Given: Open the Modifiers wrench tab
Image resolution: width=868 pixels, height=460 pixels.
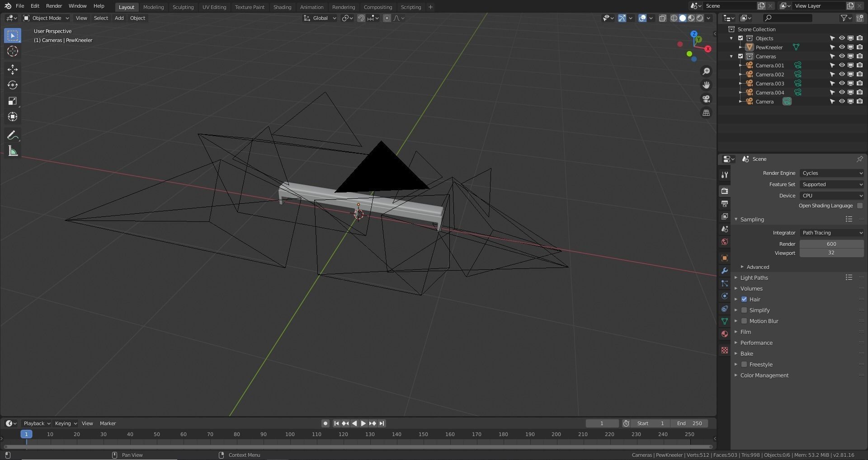Looking at the screenshot, I should (725, 271).
